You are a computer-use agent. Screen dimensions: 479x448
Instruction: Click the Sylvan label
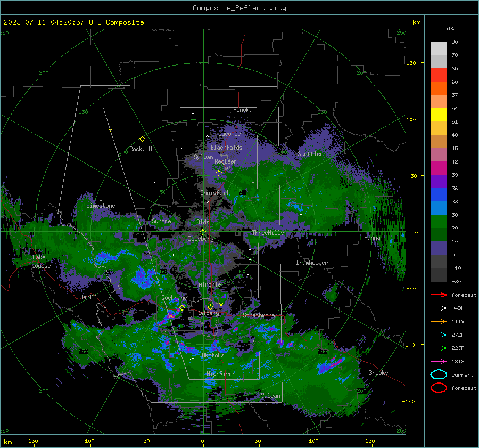[203, 157]
